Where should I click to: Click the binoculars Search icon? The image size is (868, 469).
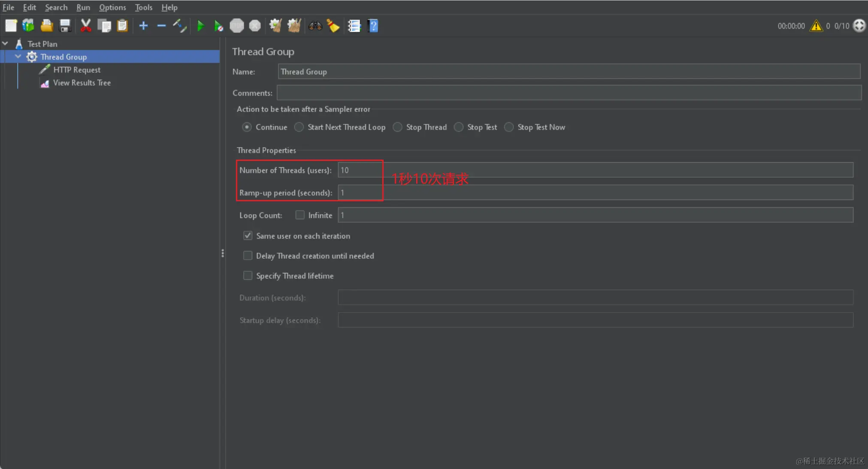315,26
